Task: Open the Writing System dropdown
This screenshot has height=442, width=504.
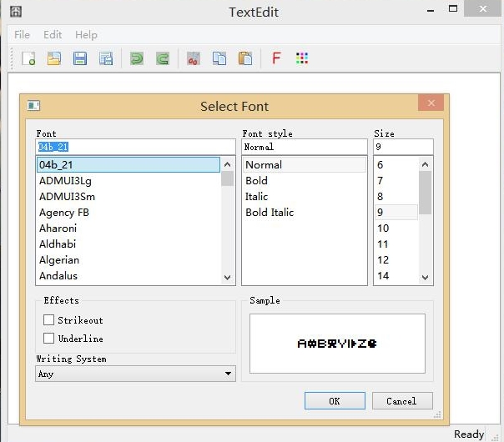Action: click(135, 374)
